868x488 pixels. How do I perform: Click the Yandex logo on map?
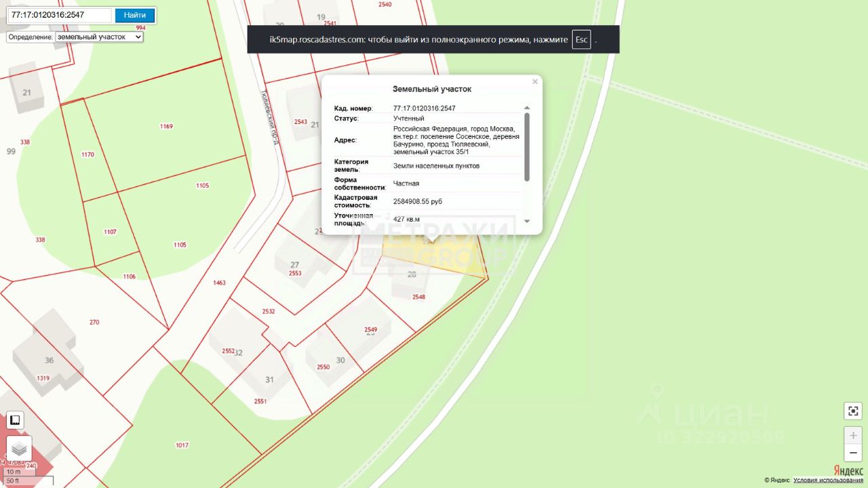[x=848, y=471]
